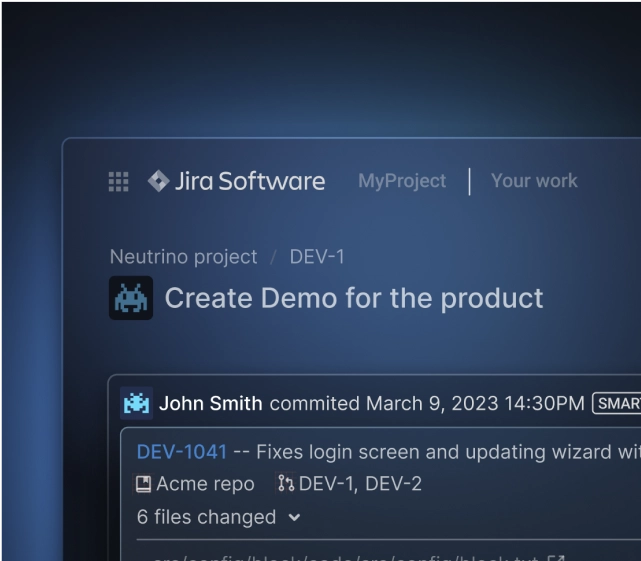Viewport: 641px width, 561px height.
Task: Click the Jira Software diamond logo
Action: [x=158, y=181]
